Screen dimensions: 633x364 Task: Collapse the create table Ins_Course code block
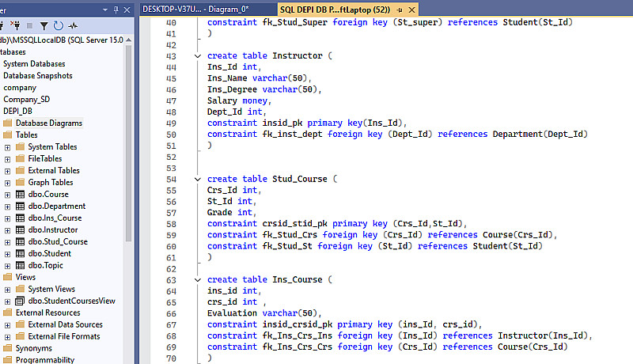[x=198, y=279]
